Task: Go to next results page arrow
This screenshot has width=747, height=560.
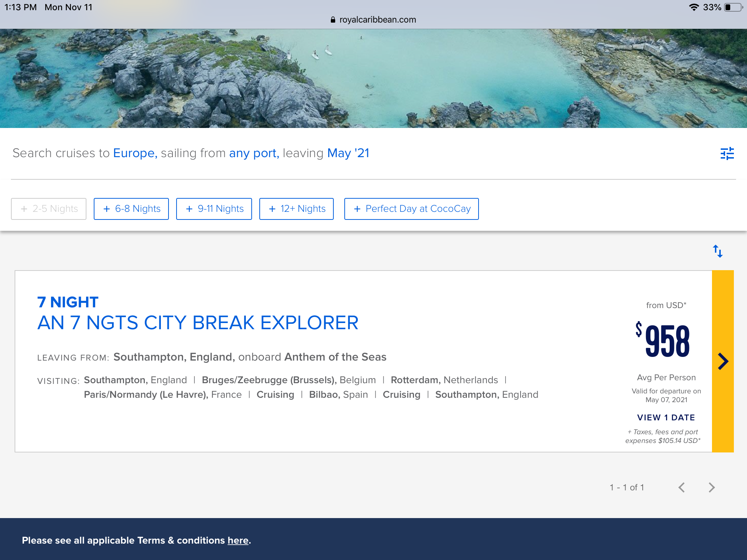Action: tap(712, 487)
